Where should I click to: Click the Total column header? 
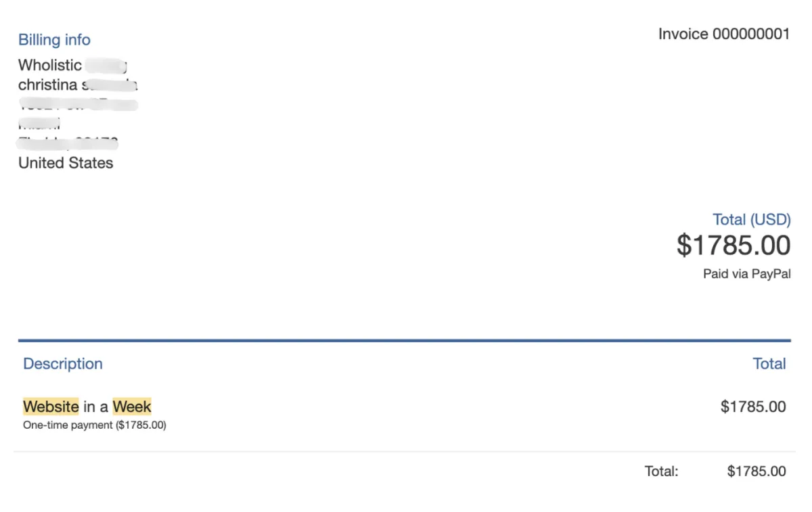click(769, 364)
